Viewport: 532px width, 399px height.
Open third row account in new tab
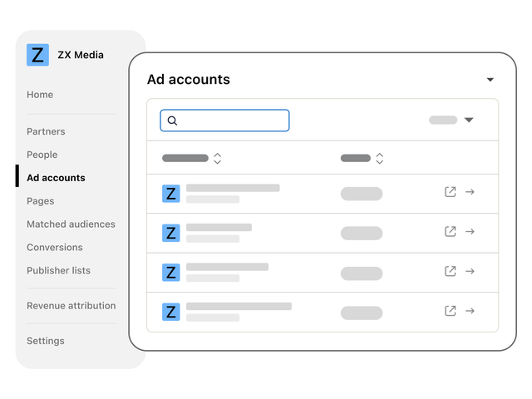tap(451, 271)
